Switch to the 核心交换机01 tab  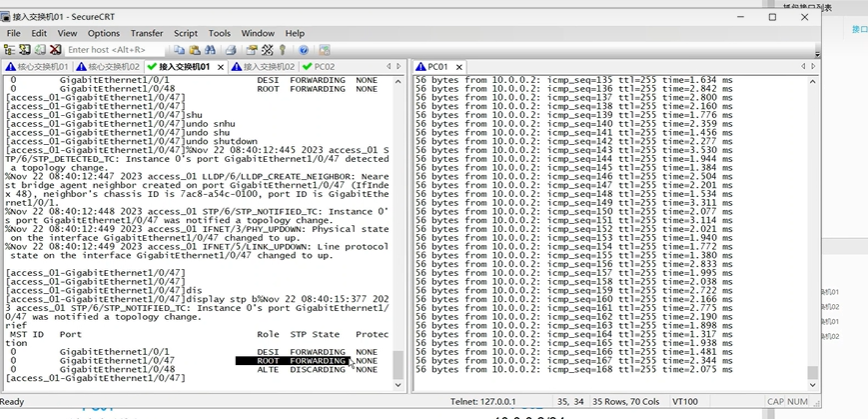tap(38, 67)
